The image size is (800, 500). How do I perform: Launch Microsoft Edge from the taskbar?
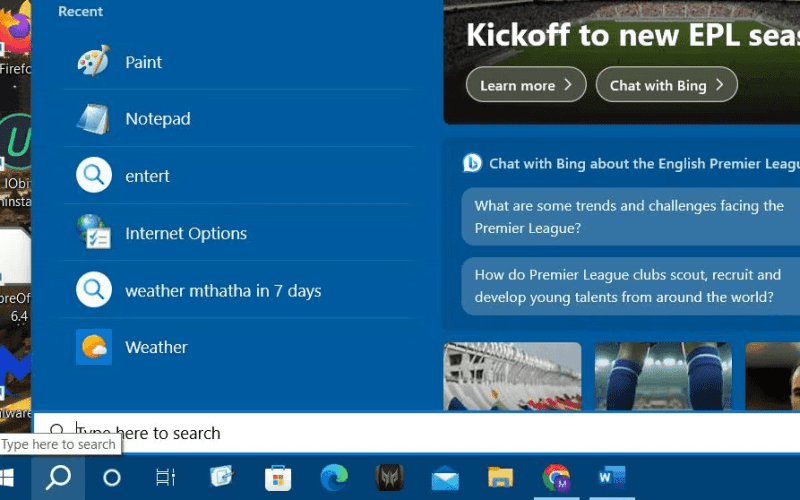[334, 478]
